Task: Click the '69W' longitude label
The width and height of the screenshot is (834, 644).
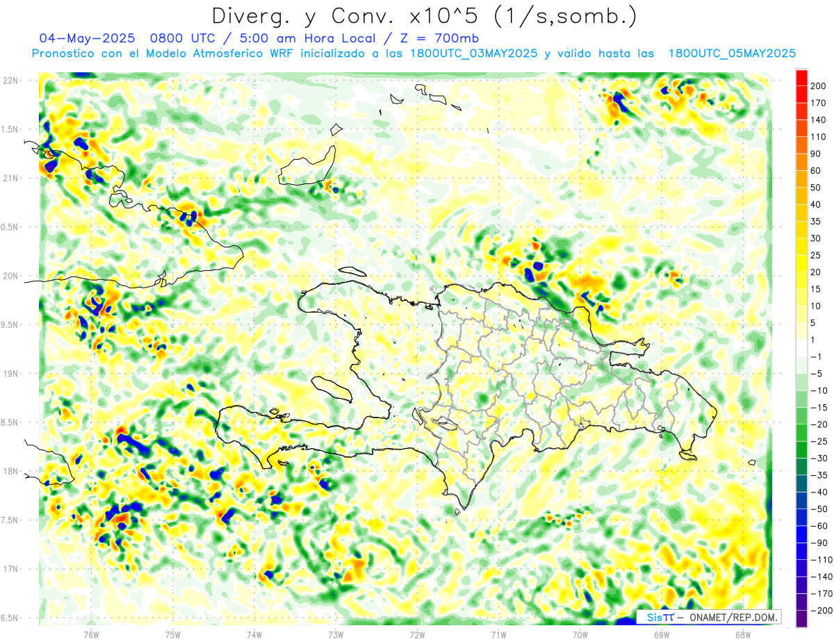Action: 661,634
